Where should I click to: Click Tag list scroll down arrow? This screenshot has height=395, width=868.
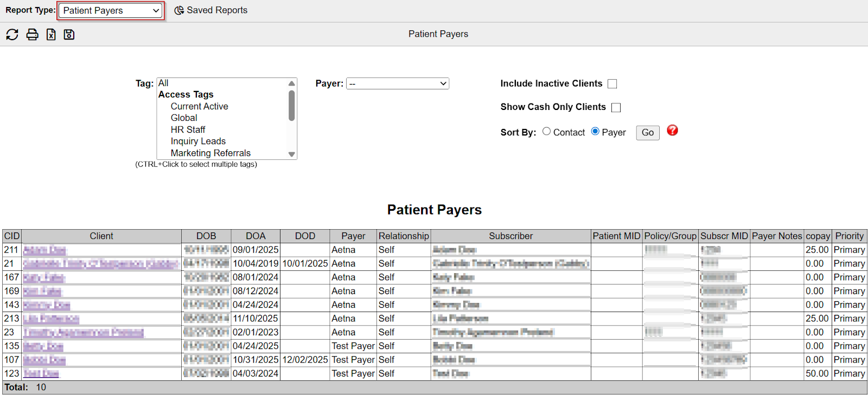(x=292, y=154)
